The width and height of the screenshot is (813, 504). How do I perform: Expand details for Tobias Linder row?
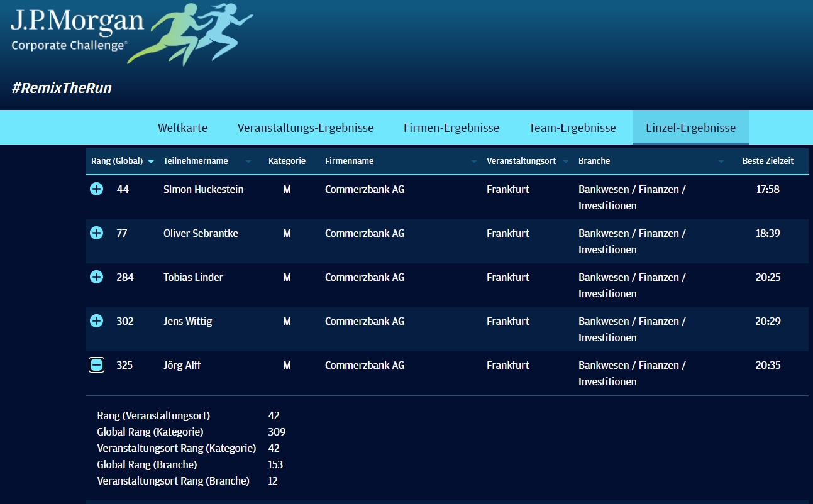pos(96,277)
